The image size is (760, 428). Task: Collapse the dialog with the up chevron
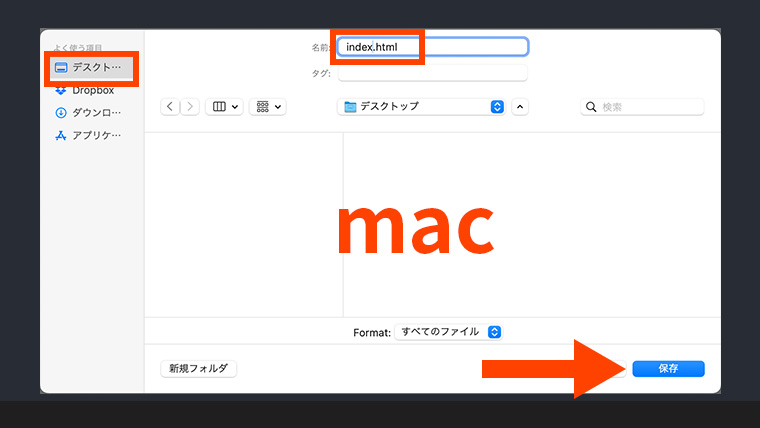[x=520, y=106]
